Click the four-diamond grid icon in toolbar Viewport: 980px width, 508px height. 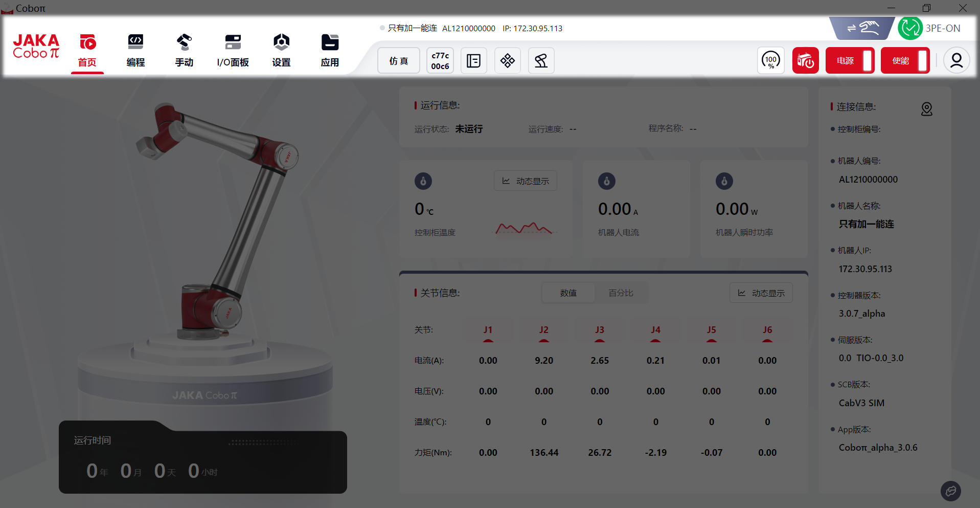(x=507, y=61)
